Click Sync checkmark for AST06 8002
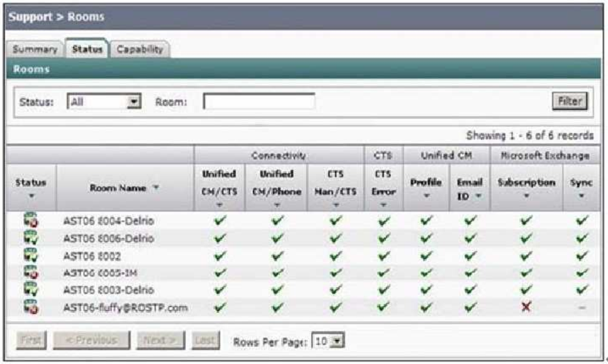608x364 pixels. pos(582,255)
